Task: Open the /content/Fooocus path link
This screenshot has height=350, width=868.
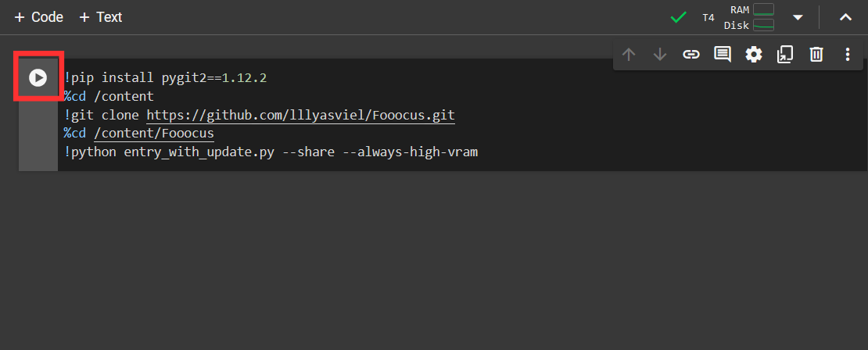Action: 154,134
